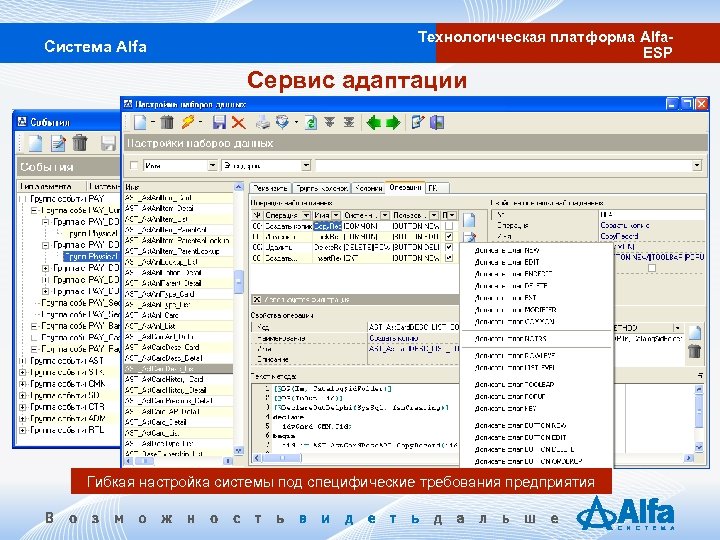Click the dataset list vertical scrollbar thumb
This screenshot has width=720, height=540.
pos(238,281)
